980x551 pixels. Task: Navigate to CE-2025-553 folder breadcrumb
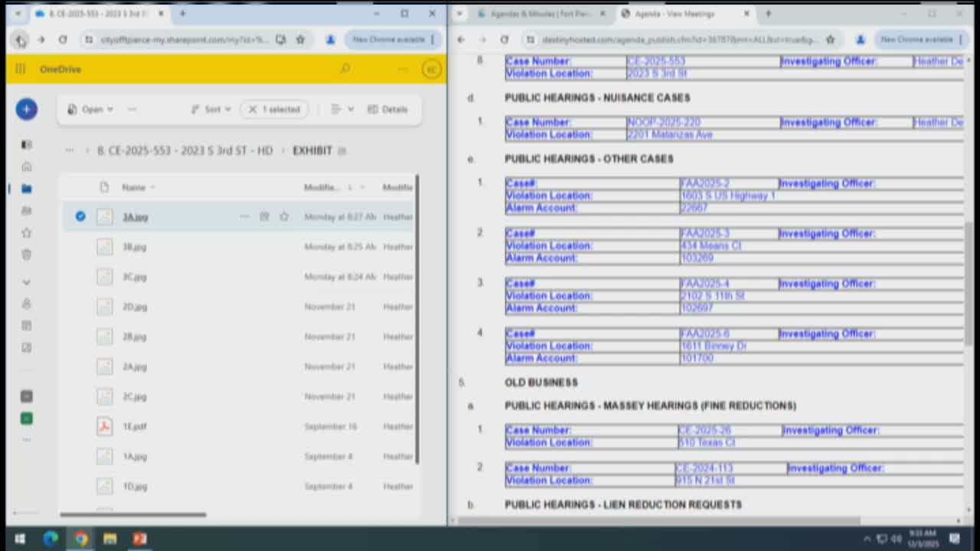tap(185, 151)
